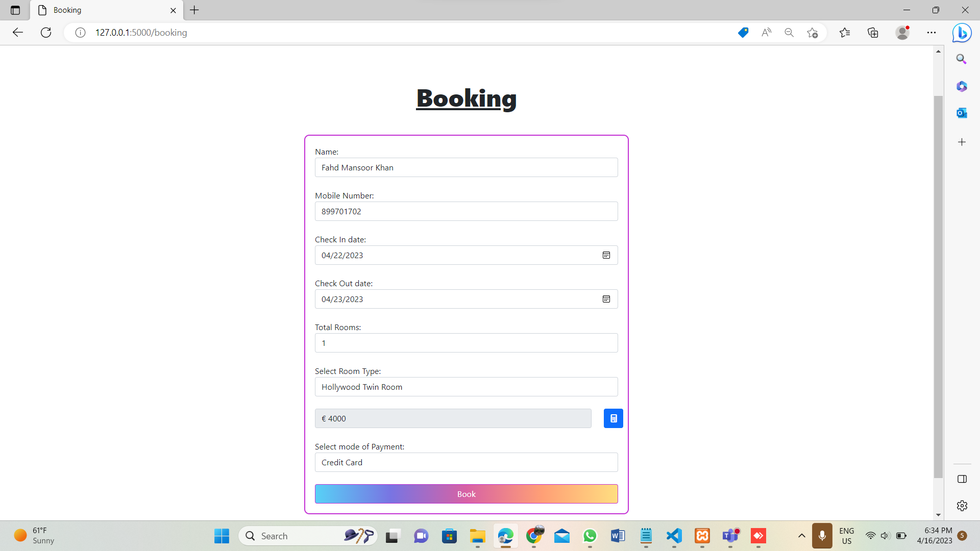Viewport: 980px width, 551px height.
Task: Click the blue calculator icon beside the price
Action: 613,418
